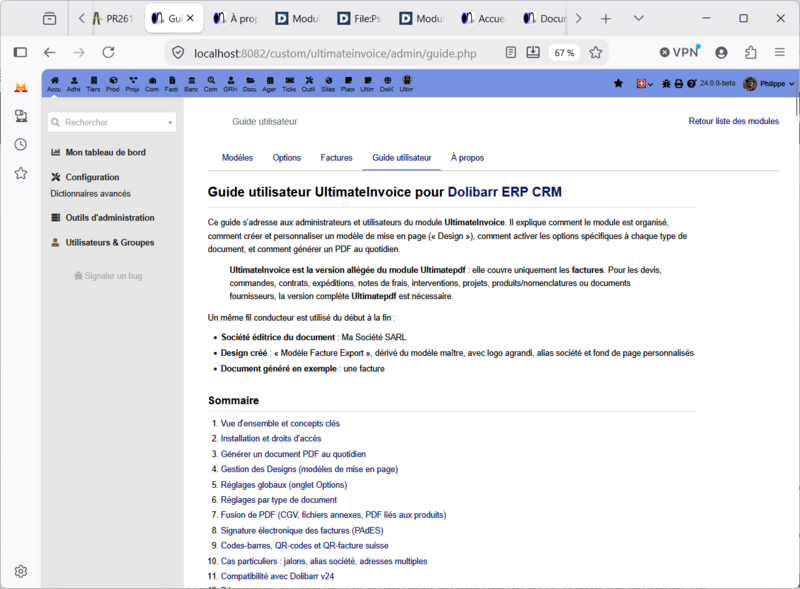Open the Banques building icon in top menu

click(x=191, y=81)
